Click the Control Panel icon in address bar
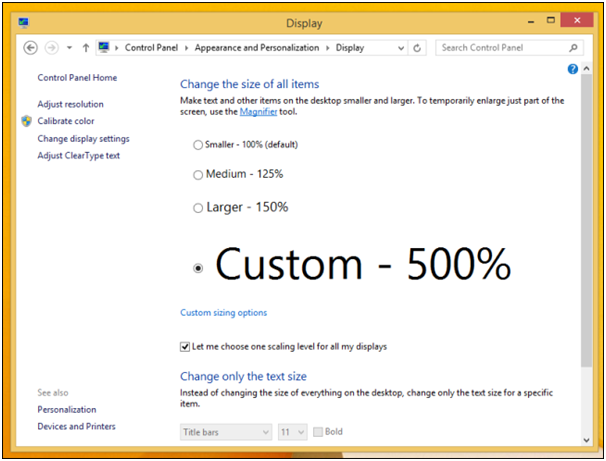The height and width of the screenshot is (461, 606). 104,47
